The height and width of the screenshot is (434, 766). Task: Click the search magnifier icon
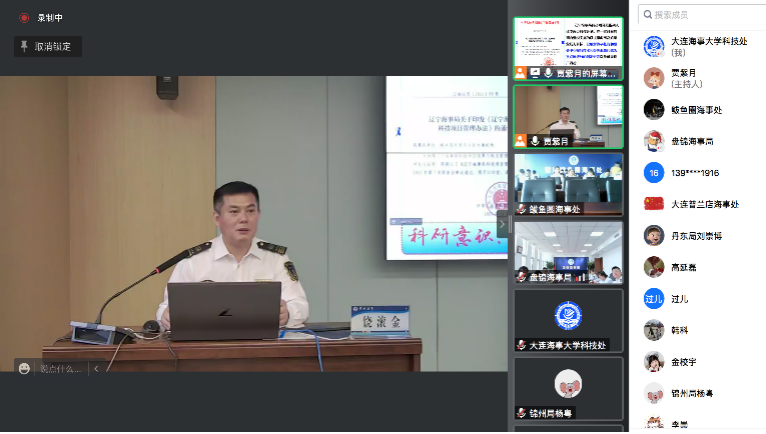646,14
